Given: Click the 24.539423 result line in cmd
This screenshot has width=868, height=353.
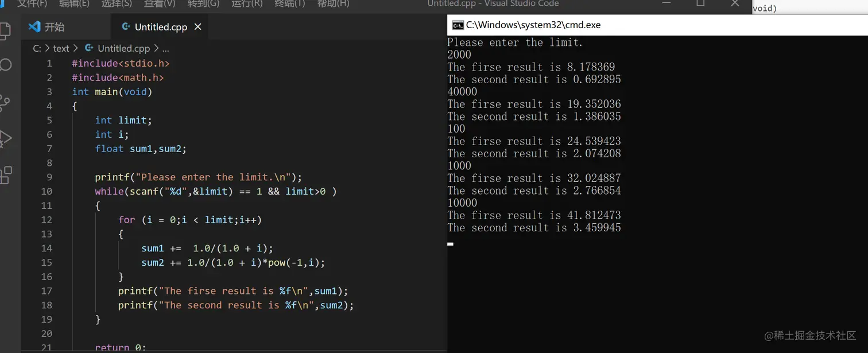Looking at the screenshot, I should pyautogui.click(x=534, y=141).
